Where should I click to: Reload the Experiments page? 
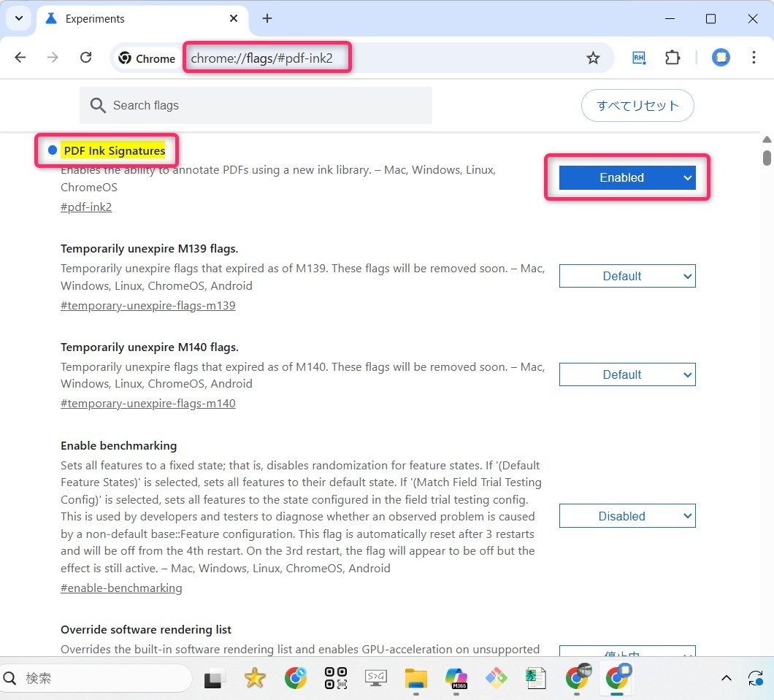tap(85, 58)
